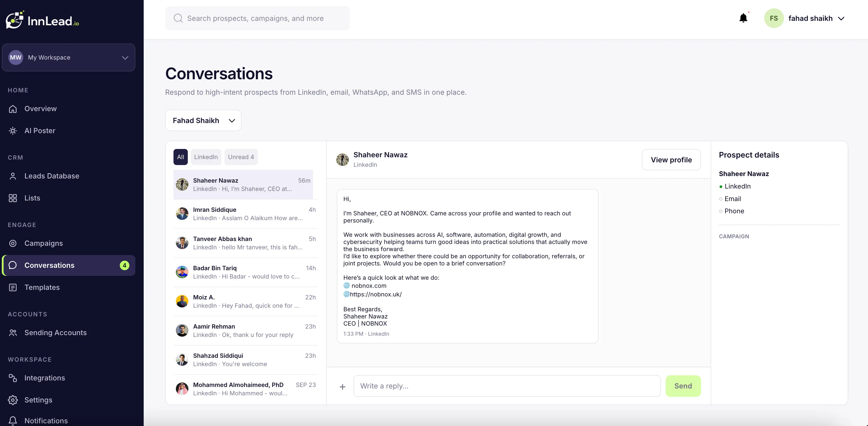868x426 pixels.
Task: Click the Lists grid icon
Action: click(x=13, y=198)
